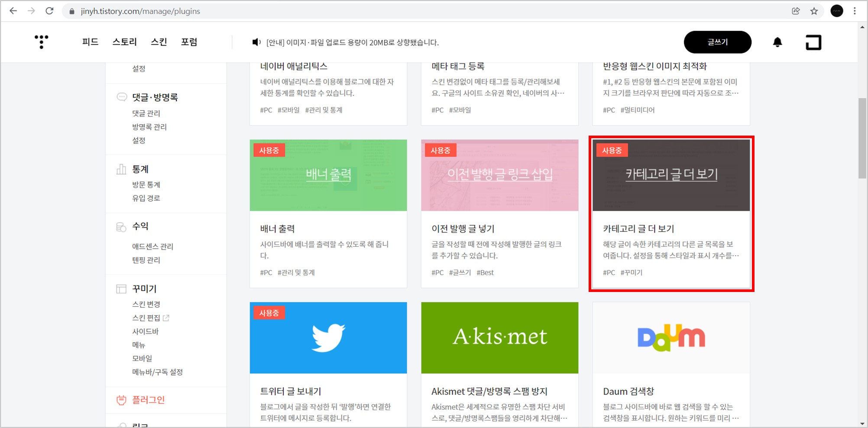This screenshot has width=868, height=428.
Task: Bookmark the page with the star icon
Action: [x=814, y=11]
